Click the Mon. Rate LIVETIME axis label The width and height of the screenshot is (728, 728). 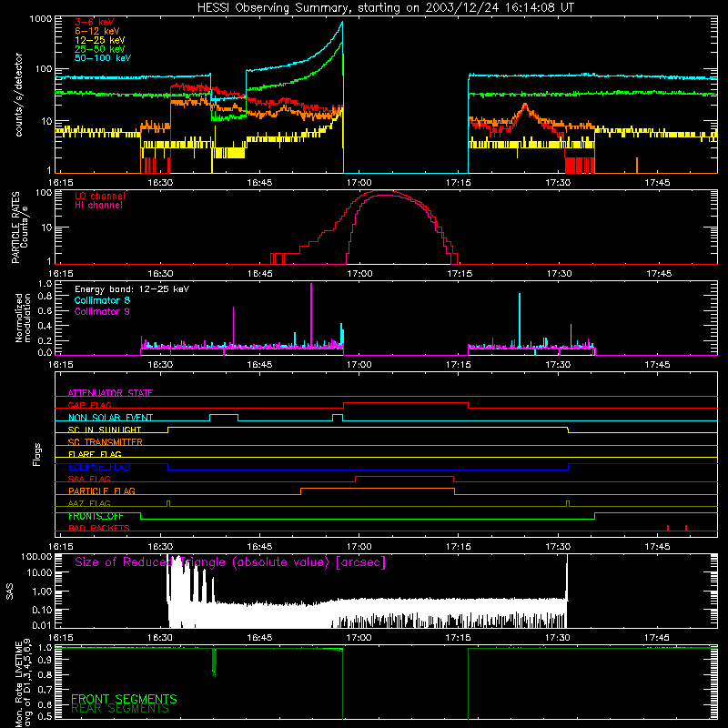click(24, 682)
